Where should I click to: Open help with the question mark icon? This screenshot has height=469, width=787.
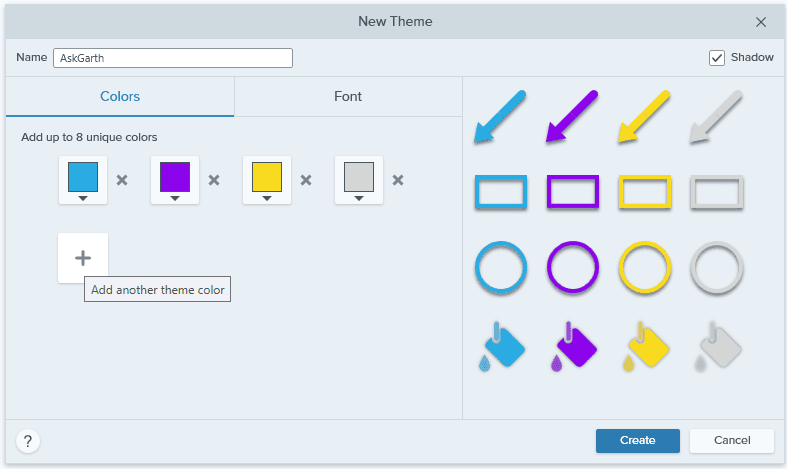click(x=28, y=441)
